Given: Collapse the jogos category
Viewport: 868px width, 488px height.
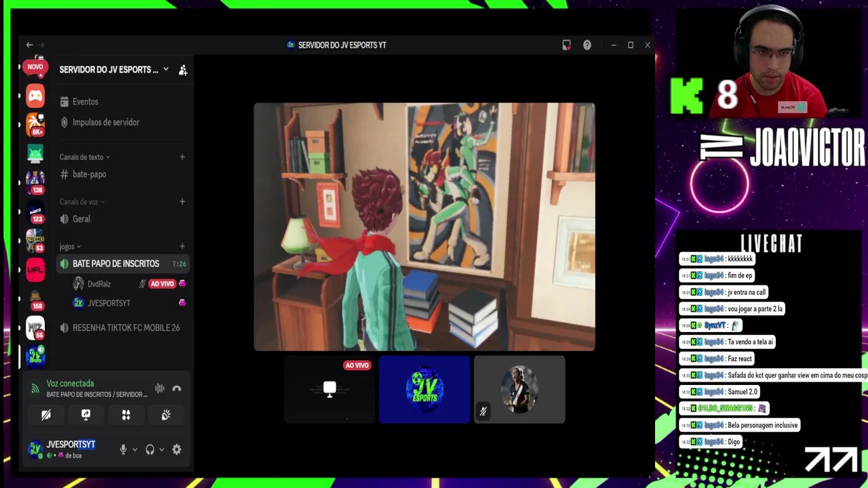Looking at the screenshot, I should coord(70,247).
